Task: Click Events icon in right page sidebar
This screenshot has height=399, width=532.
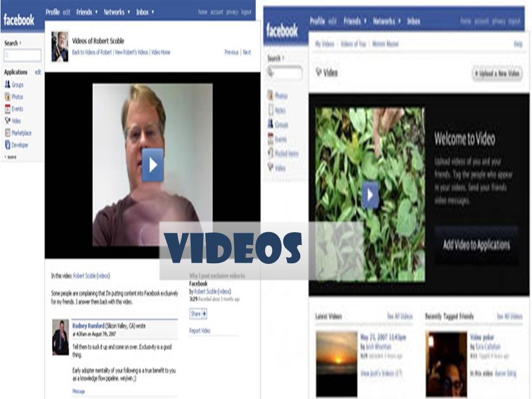Action: tap(270, 139)
